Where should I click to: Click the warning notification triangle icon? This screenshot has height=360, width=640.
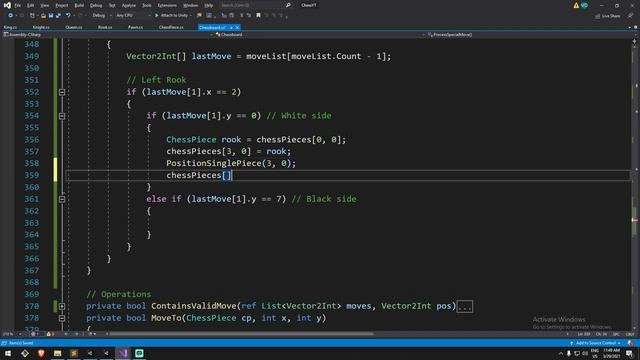coord(576,5)
